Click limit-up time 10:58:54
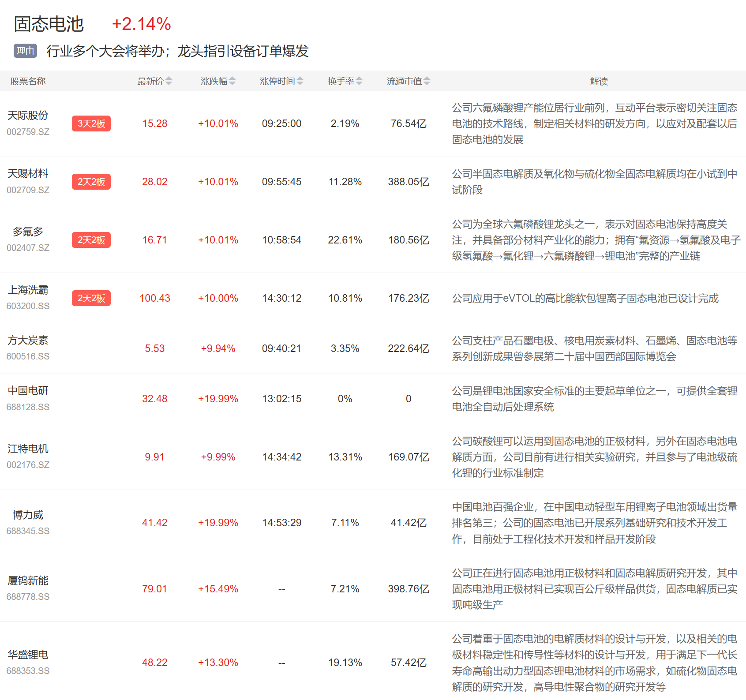Image resolution: width=746 pixels, height=700 pixels. point(282,240)
